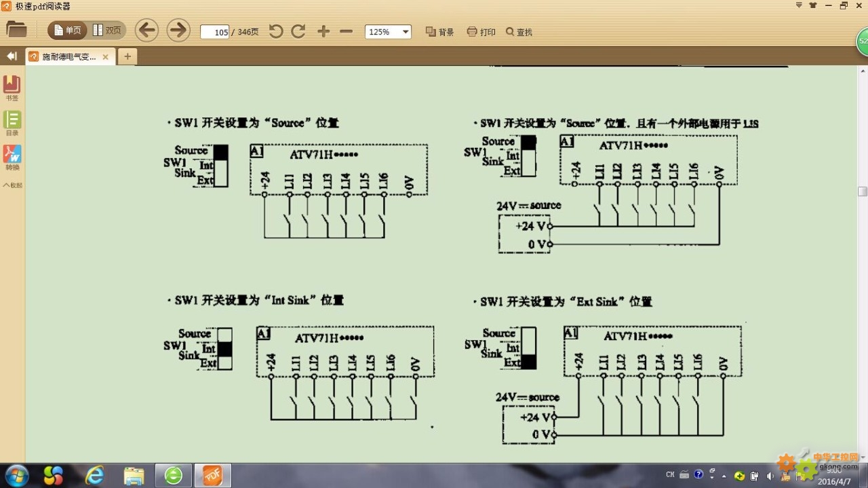Click the power plug tray icon
Screen dimensions: 868x488
pyautogui.click(x=754, y=476)
